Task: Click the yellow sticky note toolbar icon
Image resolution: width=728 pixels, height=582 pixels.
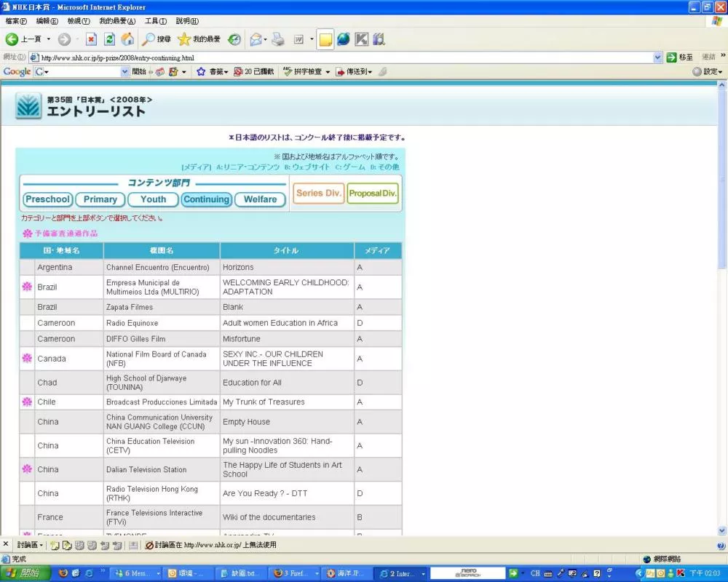Action: (x=325, y=40)
